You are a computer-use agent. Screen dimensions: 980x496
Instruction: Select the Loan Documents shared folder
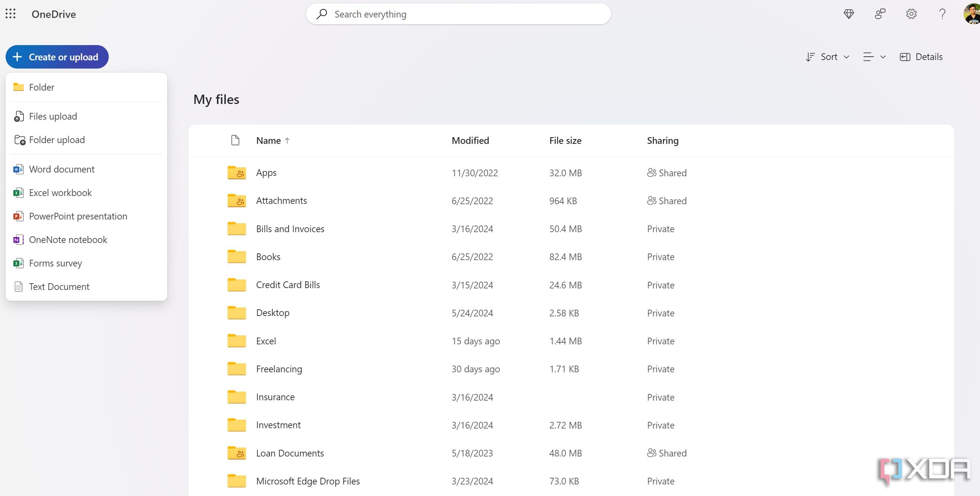[289, 452]
